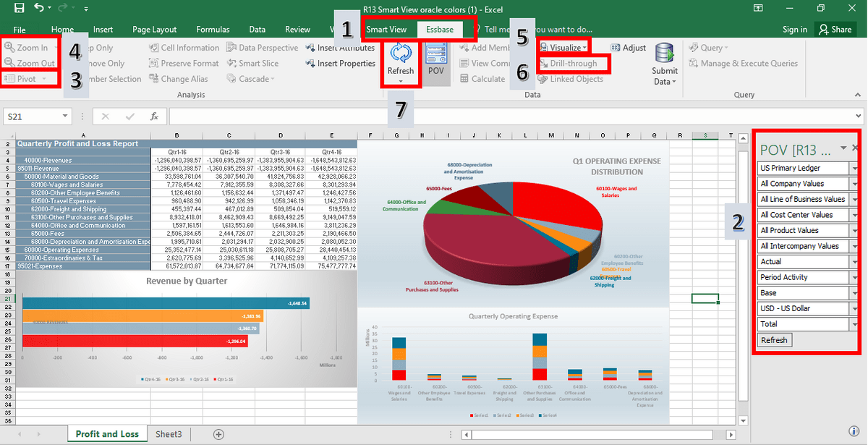Image resolution: width=868 pixels, height=445 pixels.
Task: Click the Change Alias button
Action: (179, 79)
